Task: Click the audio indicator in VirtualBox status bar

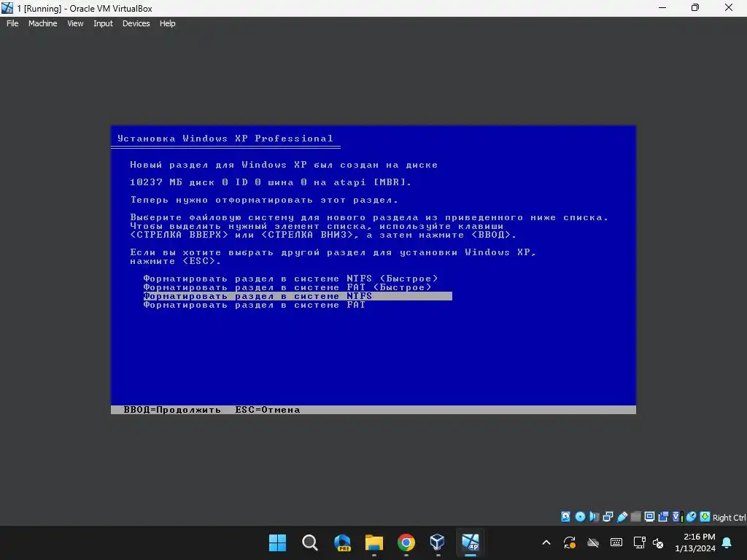Action: (x=594, y=517)
